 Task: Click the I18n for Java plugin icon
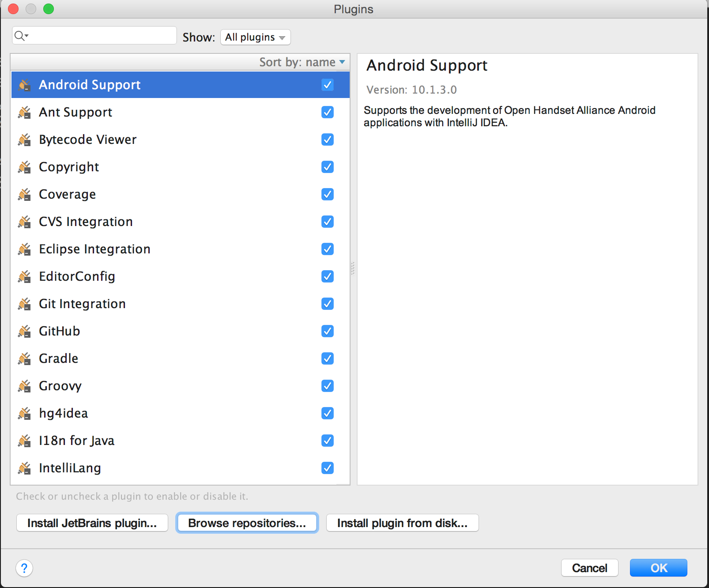24,441
